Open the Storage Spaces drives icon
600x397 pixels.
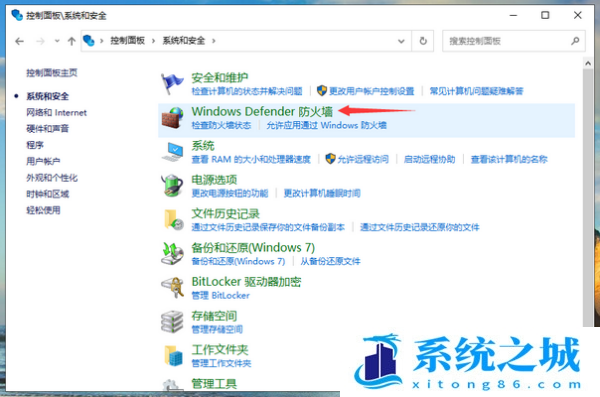click(x=172, y=322)
